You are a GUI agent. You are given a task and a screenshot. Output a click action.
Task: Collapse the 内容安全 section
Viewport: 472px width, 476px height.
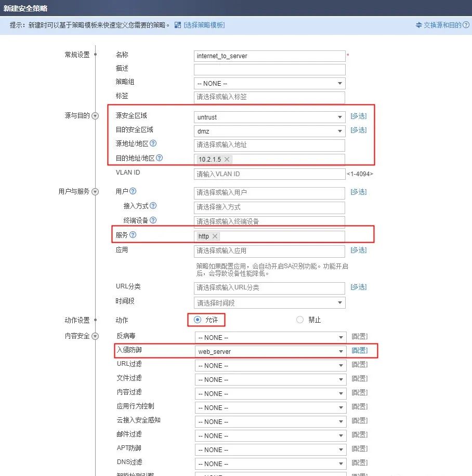95,336
